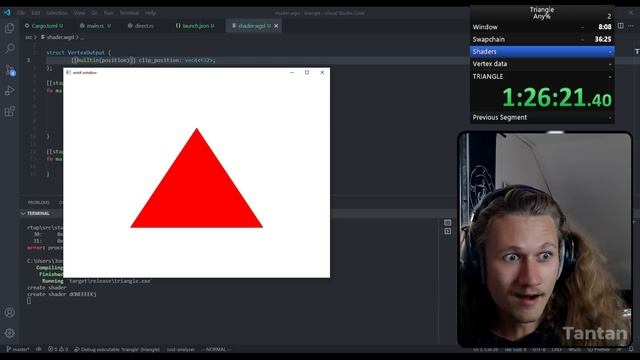
Task: Click the notifications bell in status bar
Action: (x=631, y=349)
